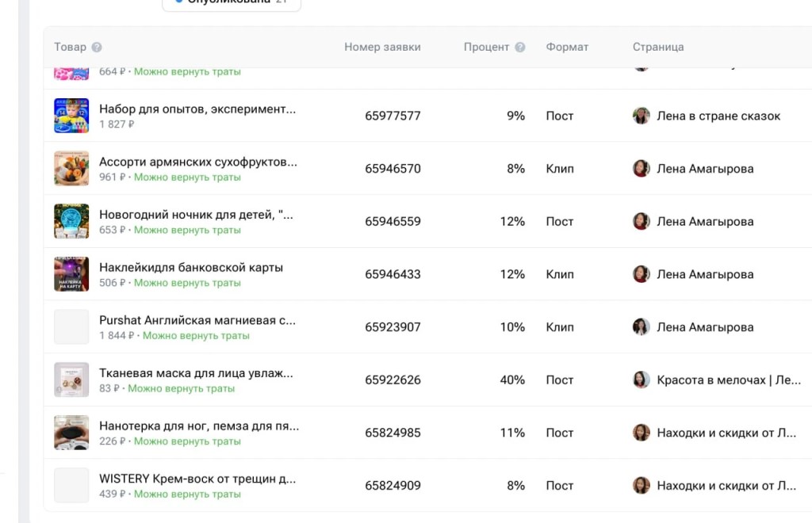
Task: Click Можно вернуть траты under Purshat
Action: 197,335
